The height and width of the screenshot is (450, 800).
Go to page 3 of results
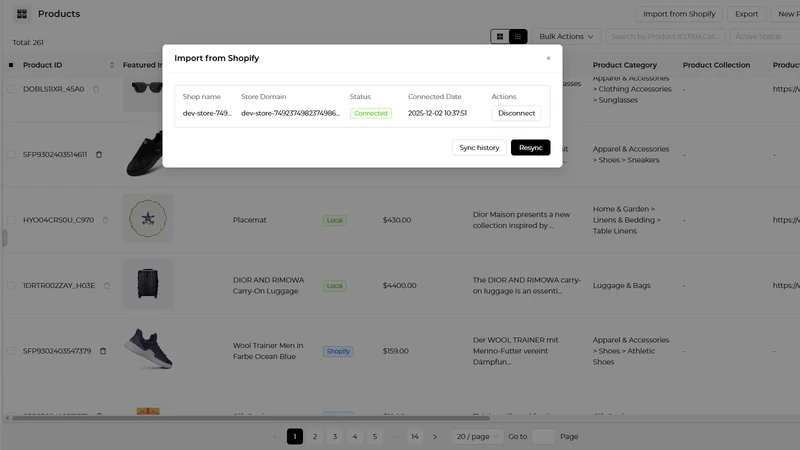pos(335,437)
